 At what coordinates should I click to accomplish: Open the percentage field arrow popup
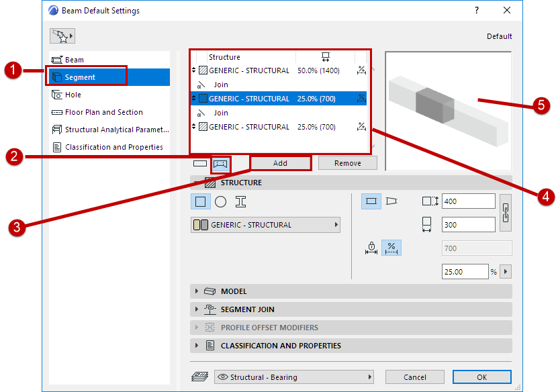pyautogui.click(x=505, y=272)
